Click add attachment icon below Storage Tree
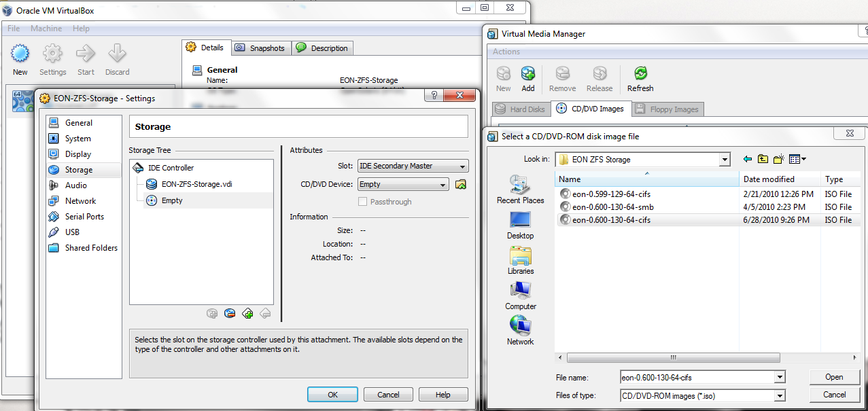This screenshot has width=868, height=411. [247, 313]
